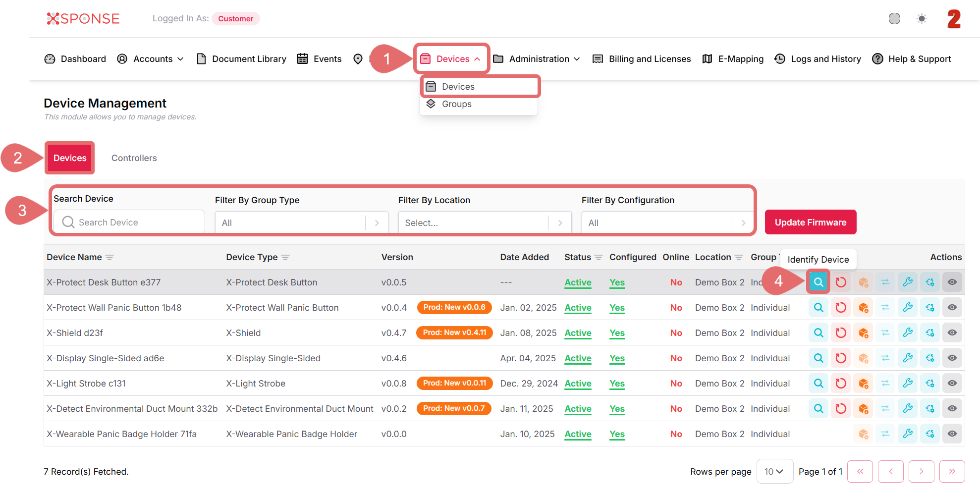This screenshot has height=498, width=980.
Task: Click orange firmware package icon for X-Light Strobe c131
Action: click(863, 384)
